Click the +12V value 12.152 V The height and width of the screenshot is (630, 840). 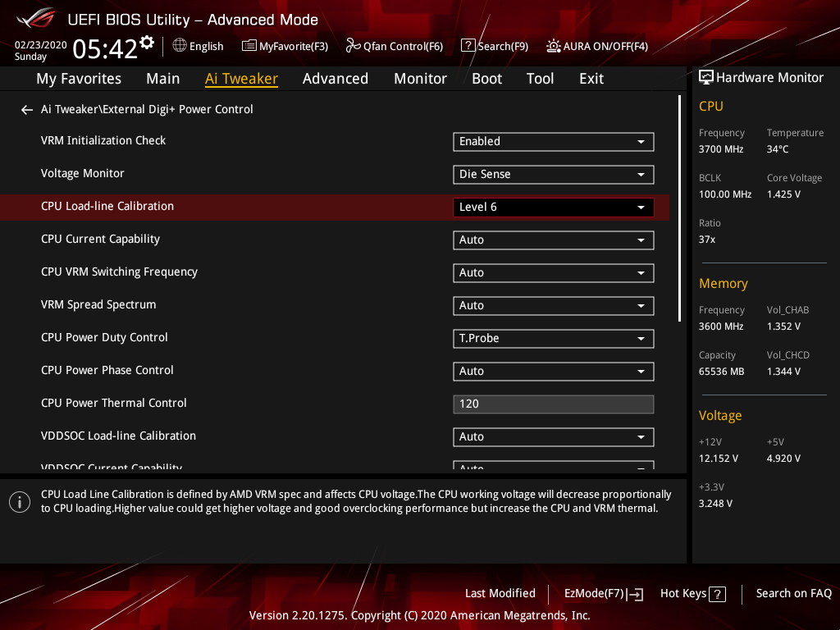click(719, 458)
